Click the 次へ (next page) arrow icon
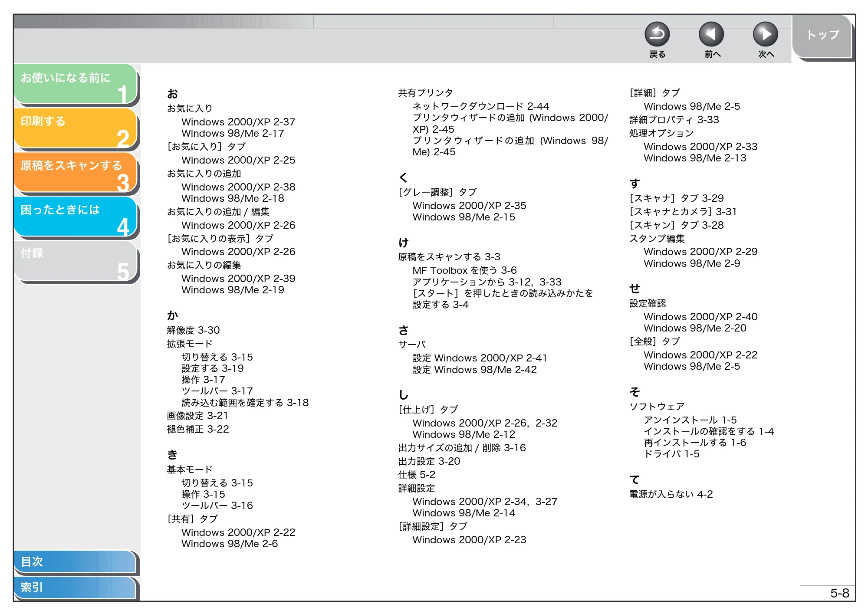The image size is (868, 614). click(765, 34)
